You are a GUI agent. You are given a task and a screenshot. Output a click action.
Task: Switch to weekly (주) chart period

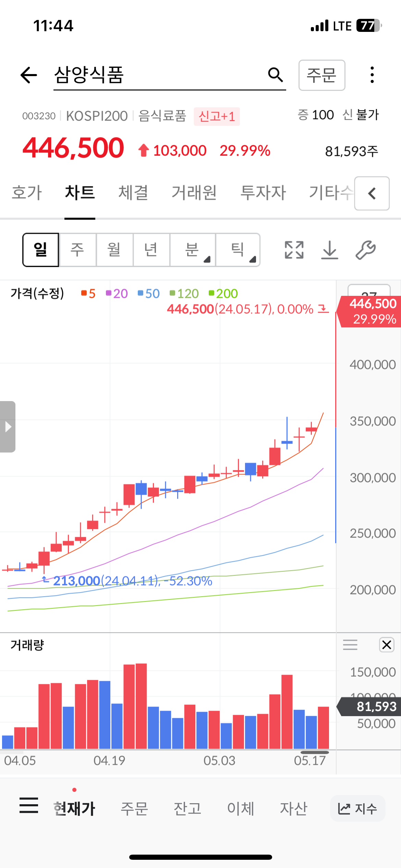(x=77, y=250)
